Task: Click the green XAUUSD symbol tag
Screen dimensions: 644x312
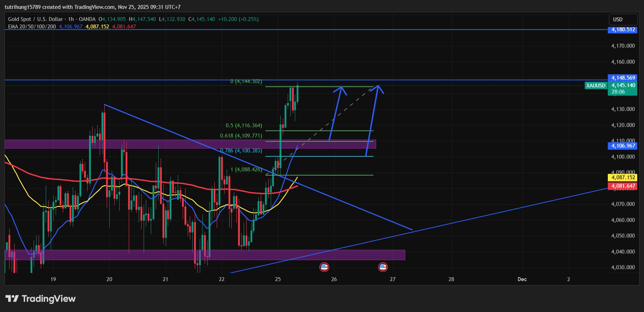Action: click(x=595, y=86)
